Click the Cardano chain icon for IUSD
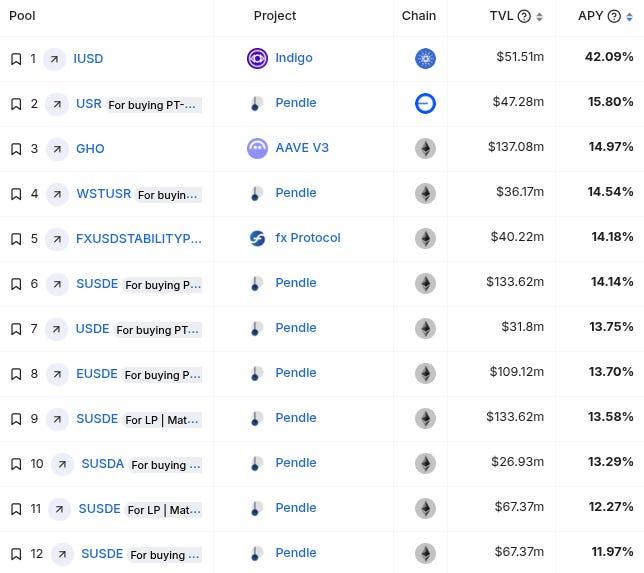 click(426, 58)
